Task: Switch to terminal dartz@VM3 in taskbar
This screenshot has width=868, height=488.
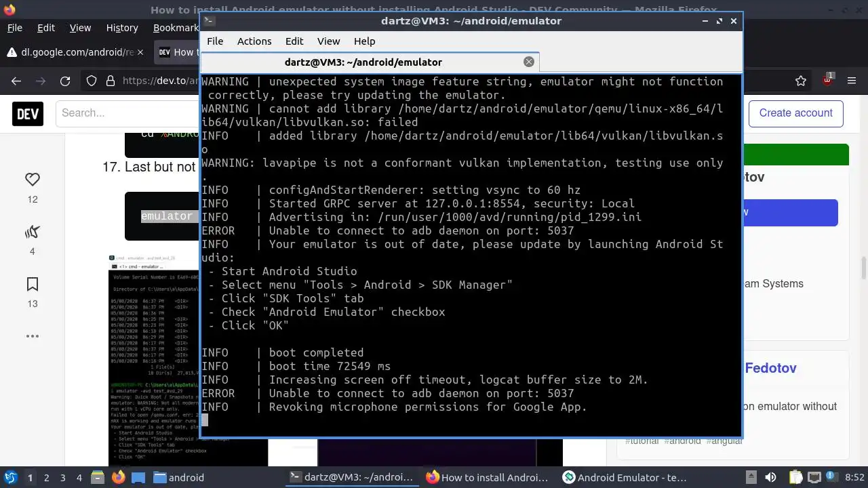Action: click(351, 477)
